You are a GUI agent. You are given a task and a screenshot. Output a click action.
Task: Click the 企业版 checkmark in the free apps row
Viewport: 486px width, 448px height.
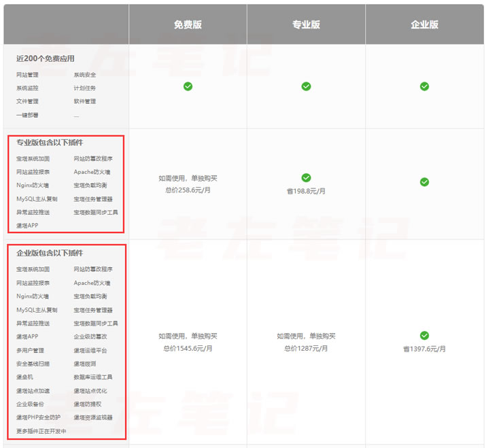point(424,86)
